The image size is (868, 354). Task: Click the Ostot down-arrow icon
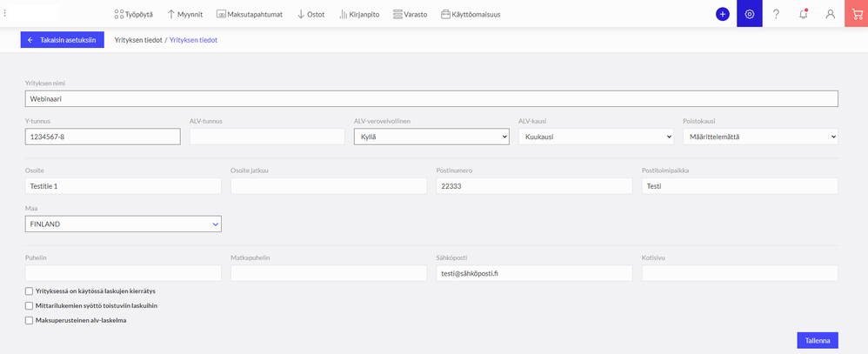(301, 15)
